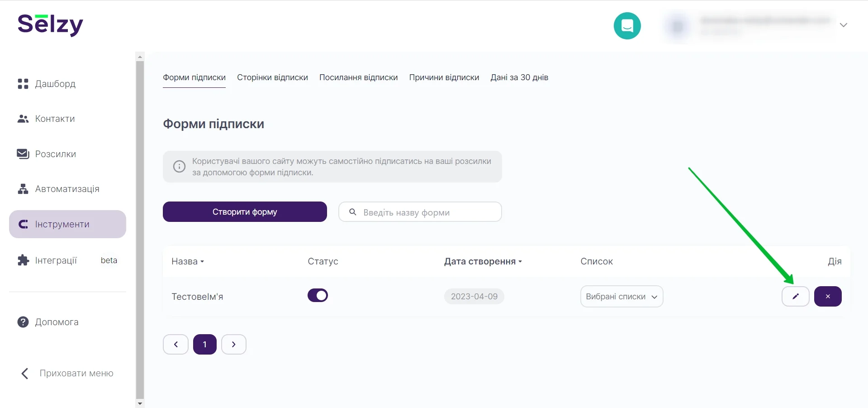Image resolution: width=868 pixels, height=408 pixels.
Task: Click the info icon in notice box
Action: pyautogui.click(x=179, y=167)
